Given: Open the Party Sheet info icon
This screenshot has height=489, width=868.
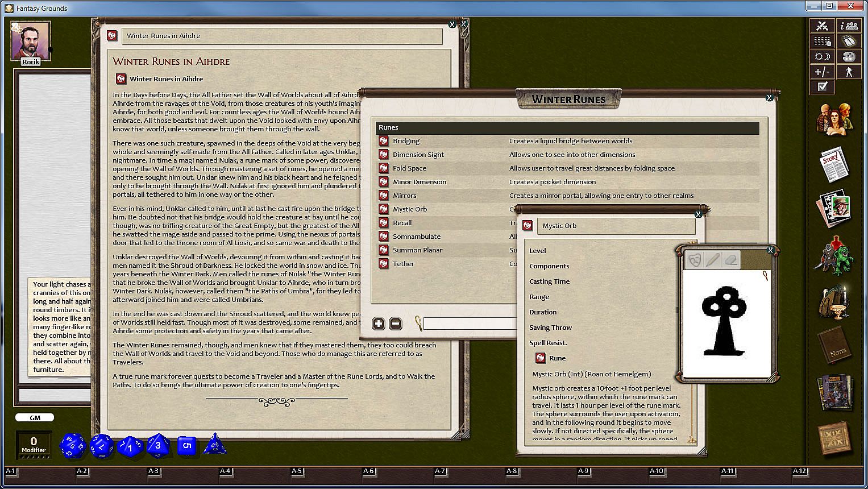Looking at the screenshot, I should (x=849, y=26).
